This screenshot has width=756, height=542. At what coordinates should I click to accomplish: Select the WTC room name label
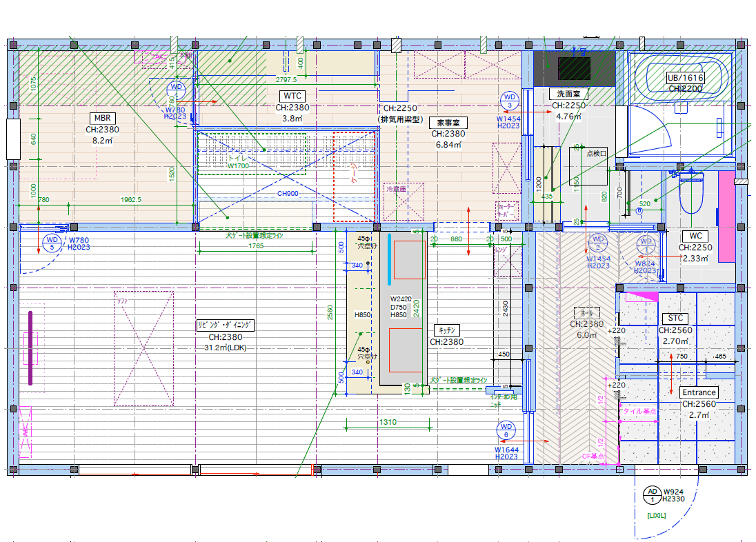[292, 96]
